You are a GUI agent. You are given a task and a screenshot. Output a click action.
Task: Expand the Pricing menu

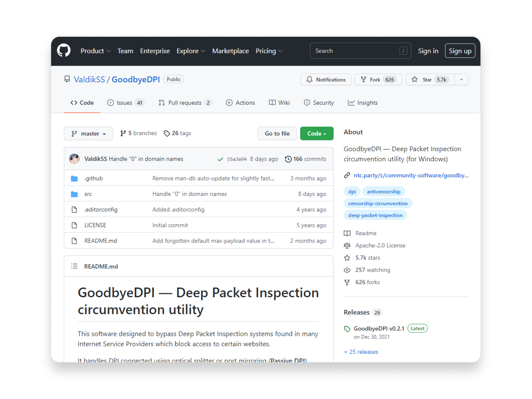point(269,51)
